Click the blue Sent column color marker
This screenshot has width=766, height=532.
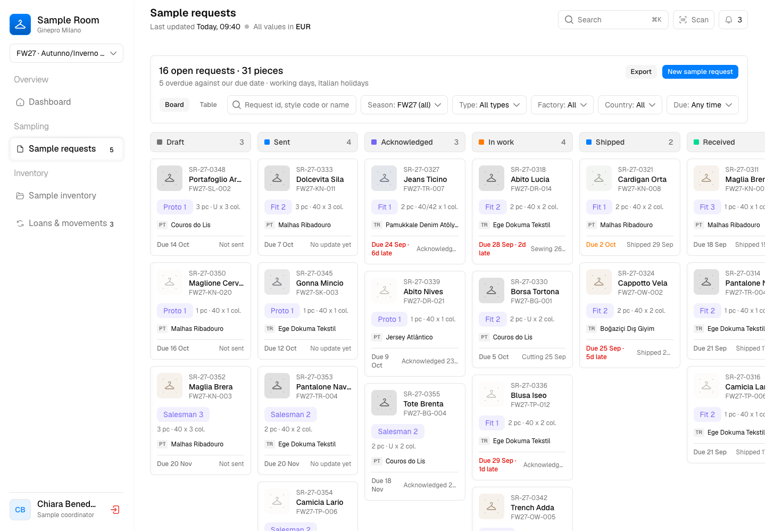[x=267, y=142]
